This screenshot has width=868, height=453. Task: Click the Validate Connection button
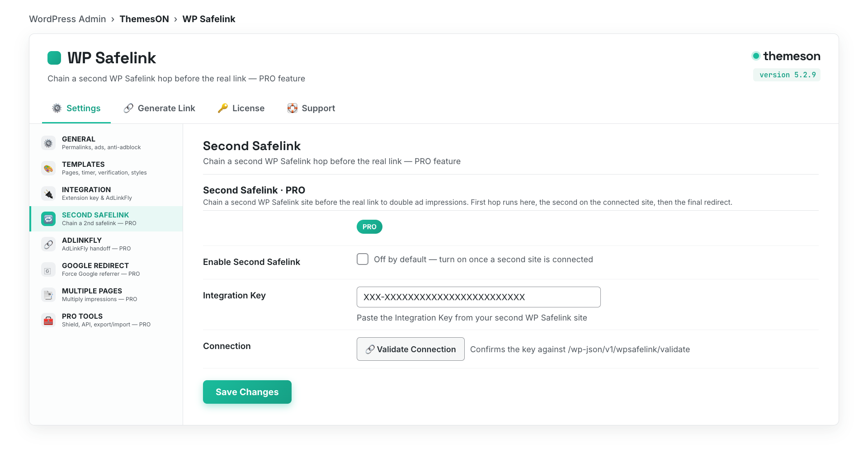(410, 349)
